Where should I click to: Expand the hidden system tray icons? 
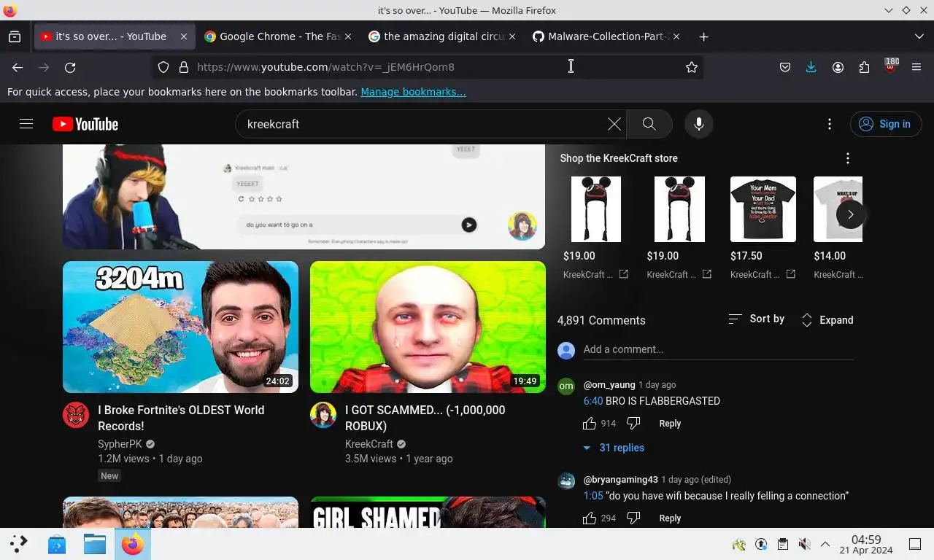point(825,544)
